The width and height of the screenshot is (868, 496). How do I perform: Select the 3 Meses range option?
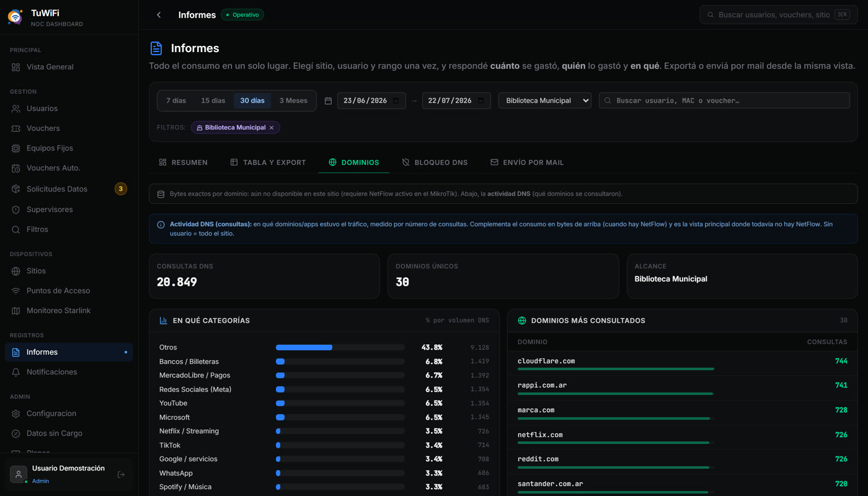pos(293,100)
